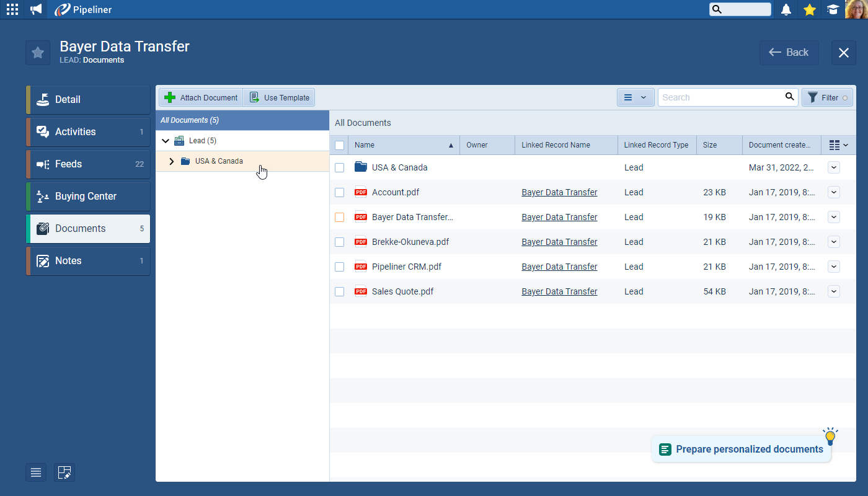Viewport: 868px width, 496px height.
Task: Open the app grid launcher icon
Action: [x=12, y=9]
